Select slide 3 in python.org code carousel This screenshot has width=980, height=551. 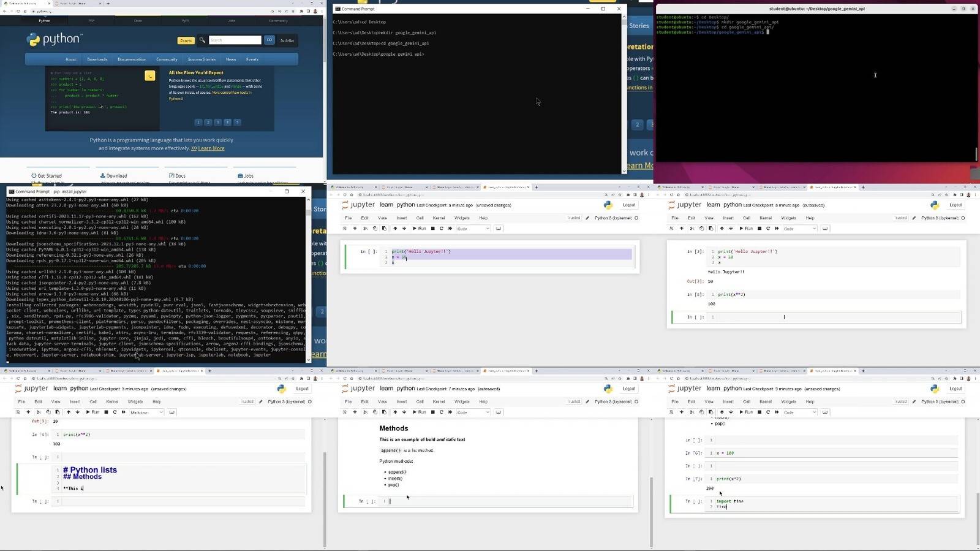click(x=217, y=122)
